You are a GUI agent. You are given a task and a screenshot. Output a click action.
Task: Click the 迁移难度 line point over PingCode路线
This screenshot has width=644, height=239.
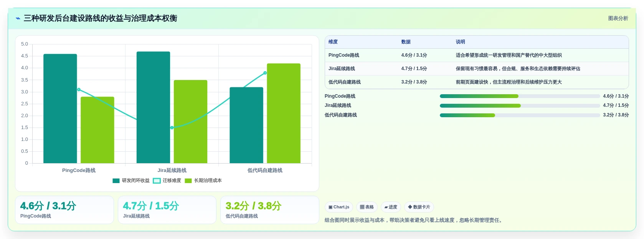tap(79, 90)
